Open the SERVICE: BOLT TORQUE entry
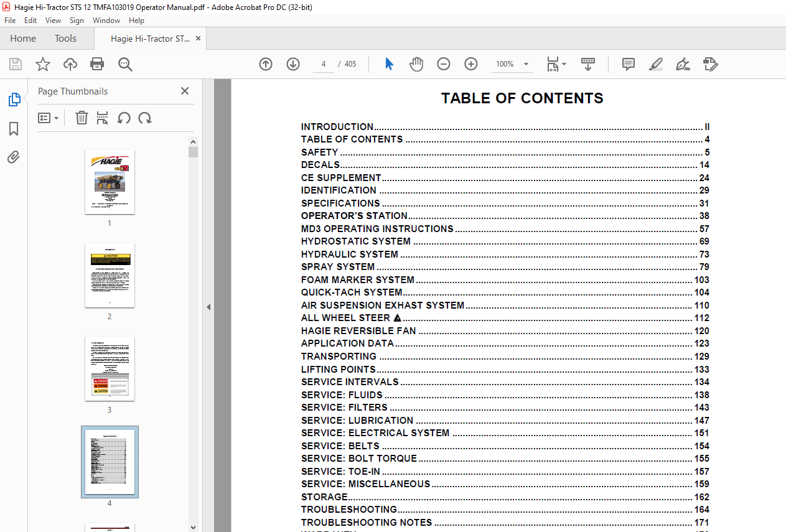Image resolution: width=786 pixels, height=532 pixels. (505, 459)
